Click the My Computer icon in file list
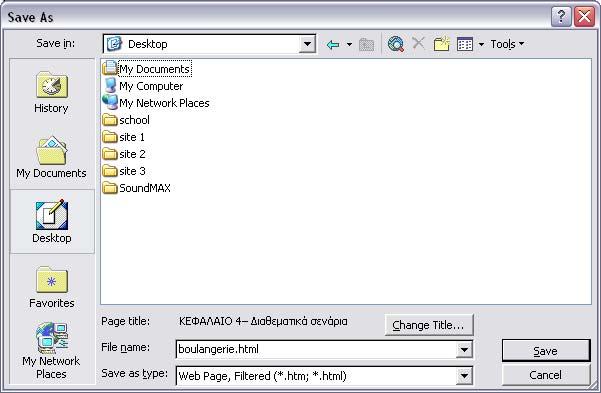Image resolution: width=601 pixels, height=393 pixels. tap(110, 86)
